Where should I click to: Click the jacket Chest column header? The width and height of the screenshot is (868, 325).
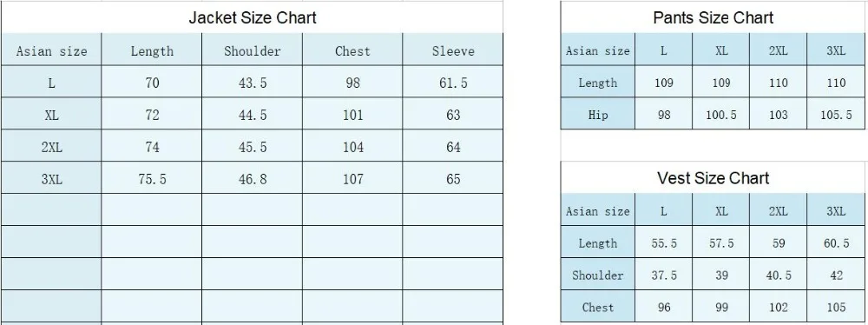pyautogui.click(x=352, y=50)
